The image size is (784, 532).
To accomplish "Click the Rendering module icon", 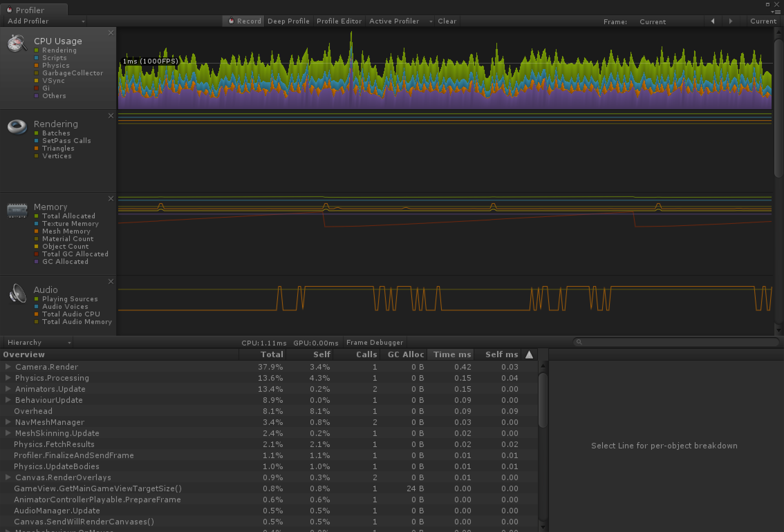I will click(17, 127).
